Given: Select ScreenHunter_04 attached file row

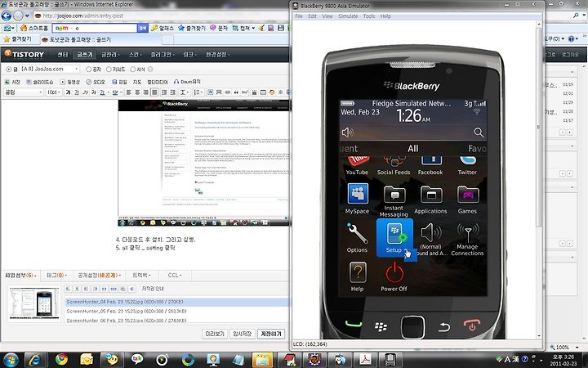Looking at the screenshot, I should pos(176,302).
